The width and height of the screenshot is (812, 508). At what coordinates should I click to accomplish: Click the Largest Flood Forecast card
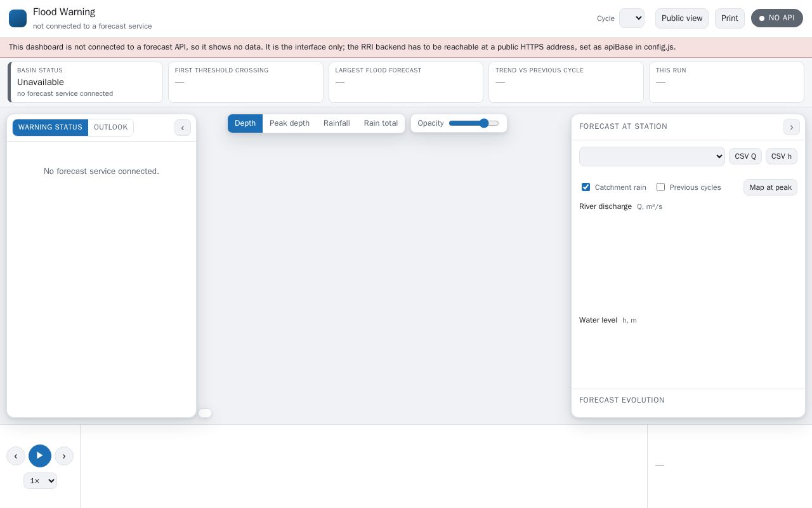click(x=406, y=82)
